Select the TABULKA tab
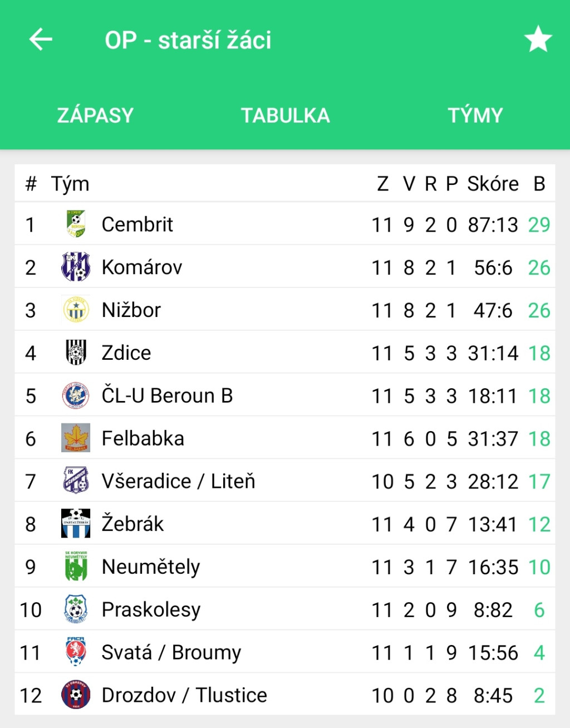Image resolution: width=570 pixels, height=728 pixels. tap(285, 115)
